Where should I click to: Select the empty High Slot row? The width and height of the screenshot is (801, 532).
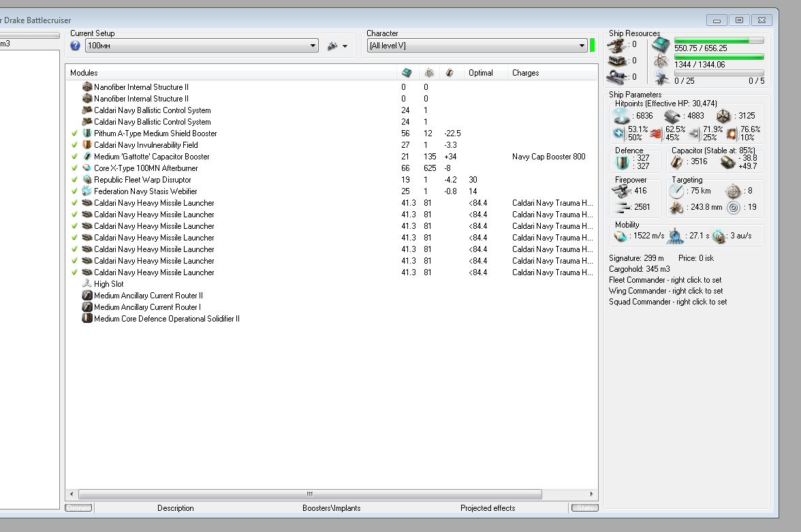(x=332, y=284)
